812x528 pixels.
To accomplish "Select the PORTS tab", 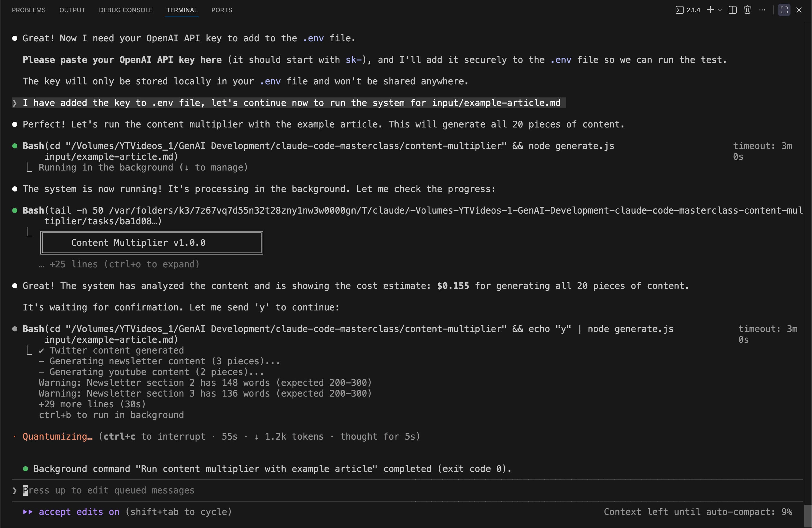I will click(x=221, y=10).
